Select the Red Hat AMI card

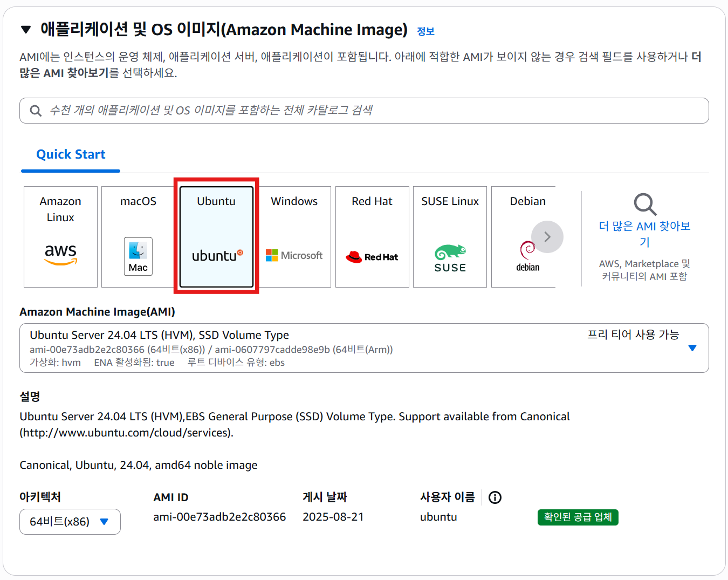coord(372,237)
